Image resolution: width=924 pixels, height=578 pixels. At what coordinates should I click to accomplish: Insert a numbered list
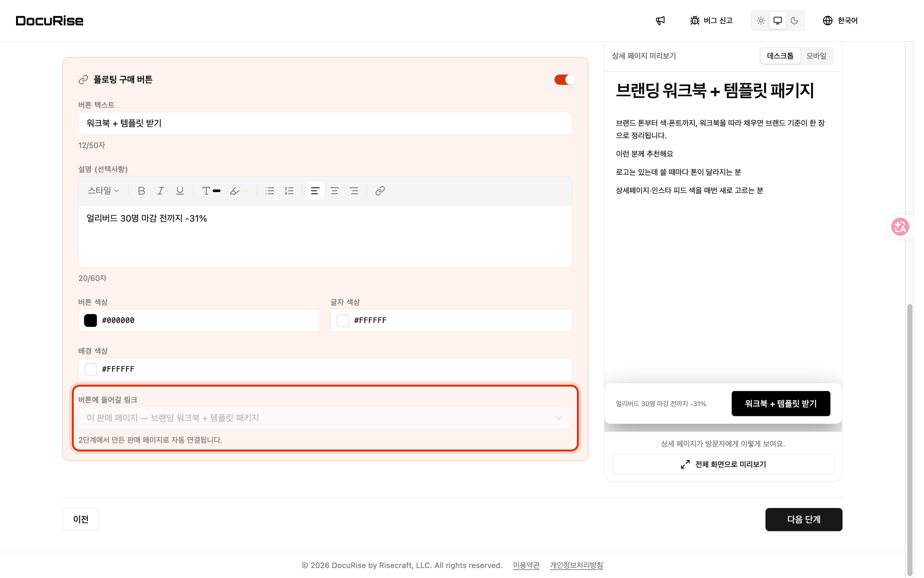pyautogui.click(x=289, y=191)
